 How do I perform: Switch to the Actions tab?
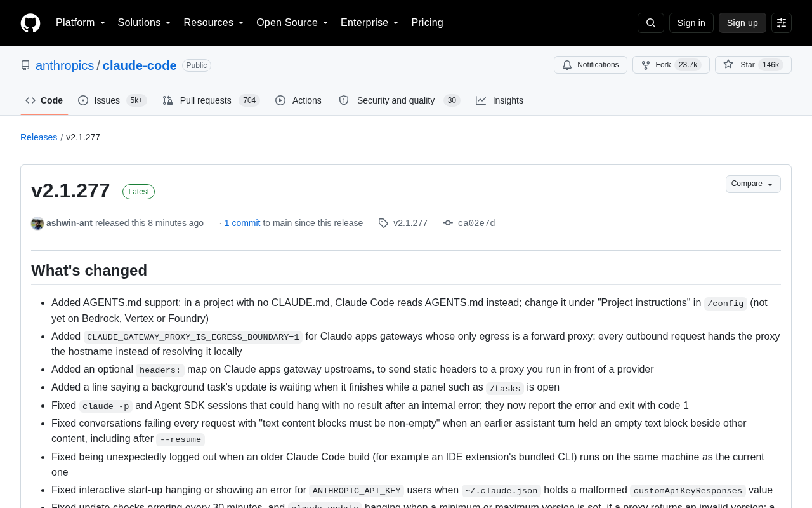[299, 100]
